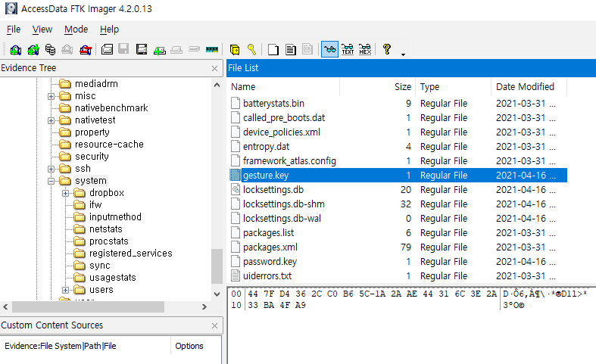Click the Verify Drive/Image toolbar icon
Viewport: 596px width, 364px height.
pos(194,49)
